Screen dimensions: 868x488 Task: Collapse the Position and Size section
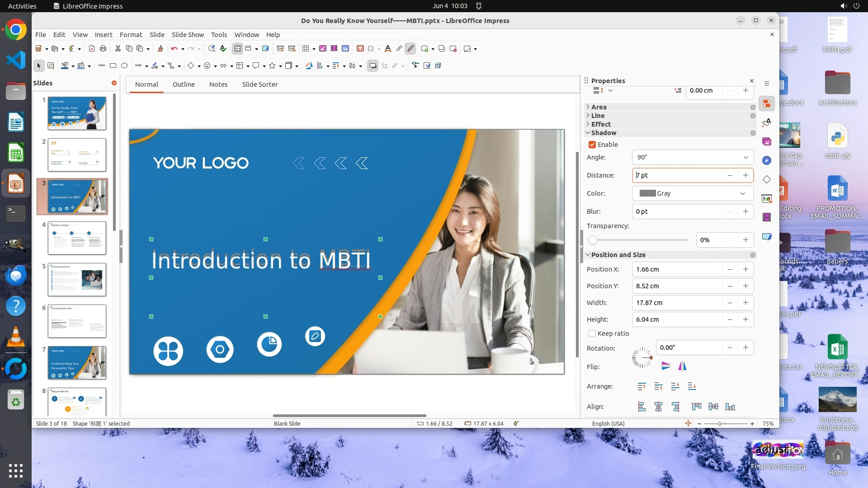coord(618,255)
